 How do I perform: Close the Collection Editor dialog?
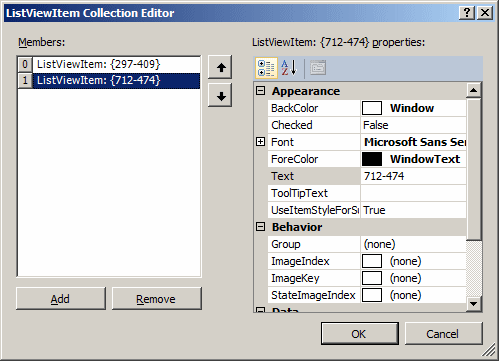(x=485, y=13)
